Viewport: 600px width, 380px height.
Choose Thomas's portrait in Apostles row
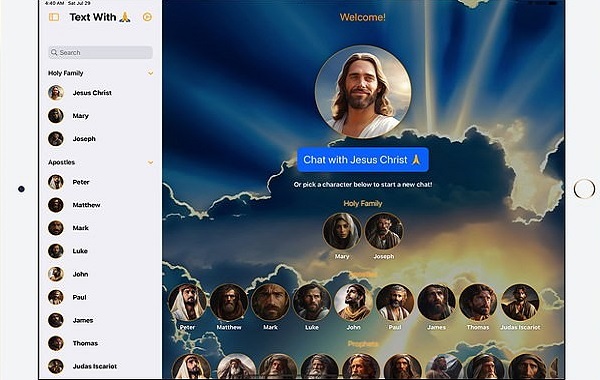pos(478,302)
